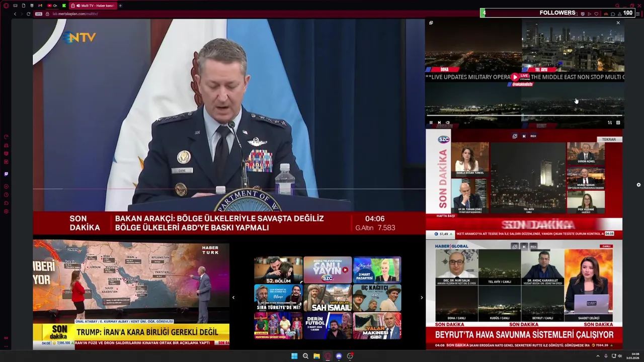Click RGX button on Sözcü stream
Viewport: 644px width, 362px height.
[x=533, y=136]
